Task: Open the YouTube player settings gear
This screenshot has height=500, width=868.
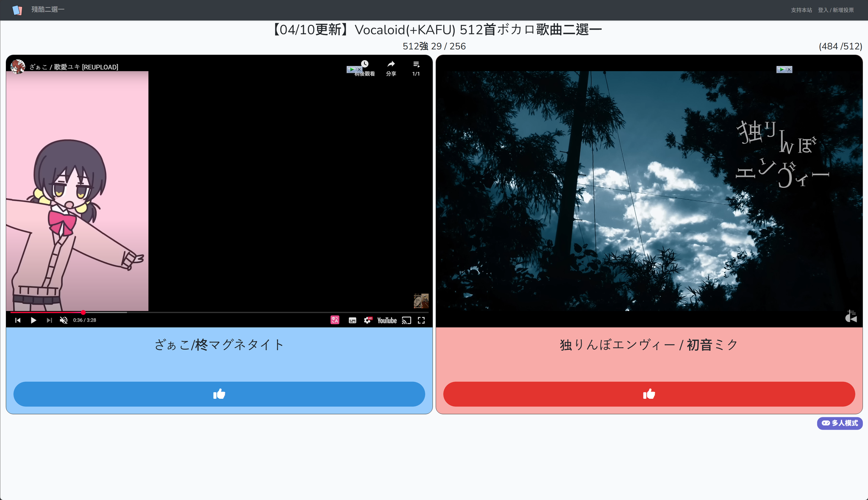Action: [368, 320]
